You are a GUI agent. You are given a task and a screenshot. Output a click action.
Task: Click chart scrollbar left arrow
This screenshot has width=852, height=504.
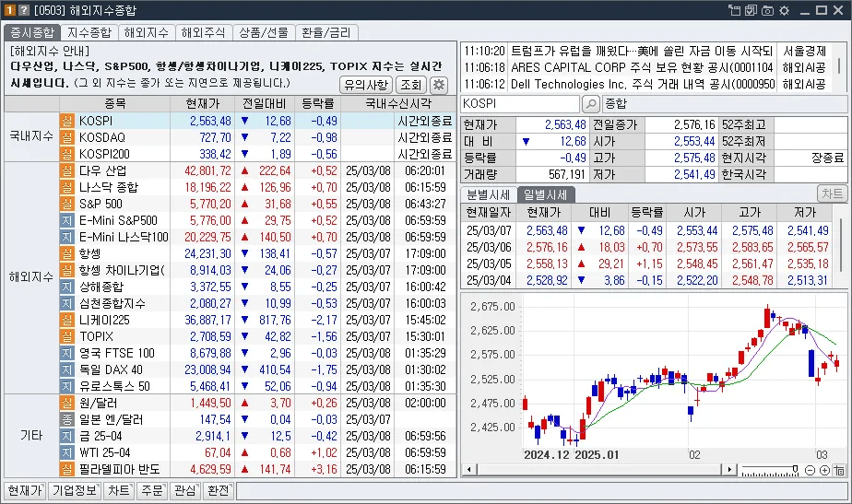coord(468,470)
